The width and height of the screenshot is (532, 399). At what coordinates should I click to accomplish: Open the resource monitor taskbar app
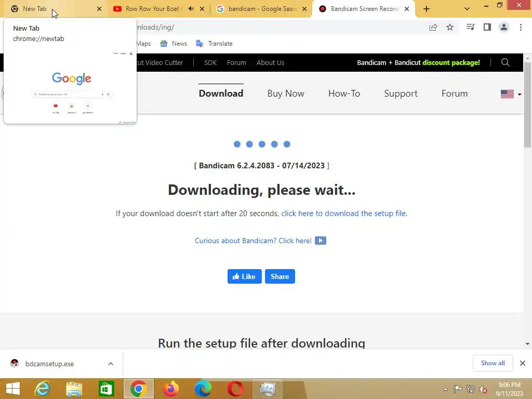268,389
